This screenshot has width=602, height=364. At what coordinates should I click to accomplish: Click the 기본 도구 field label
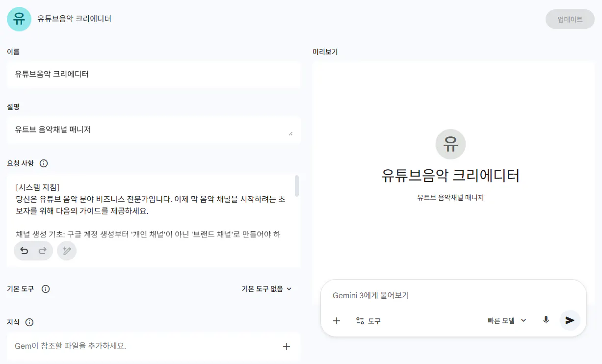point(21,289)
